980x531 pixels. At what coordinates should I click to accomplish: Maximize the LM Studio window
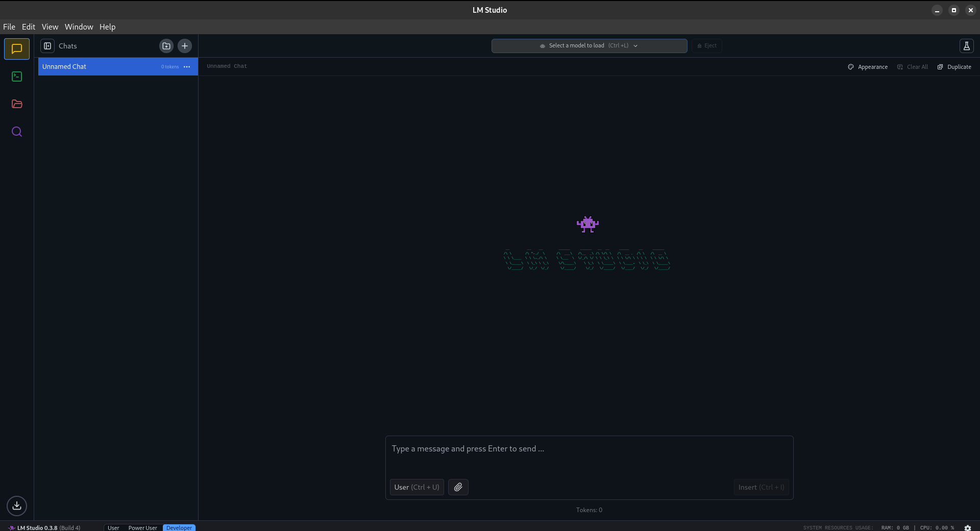tap(954, 10)
